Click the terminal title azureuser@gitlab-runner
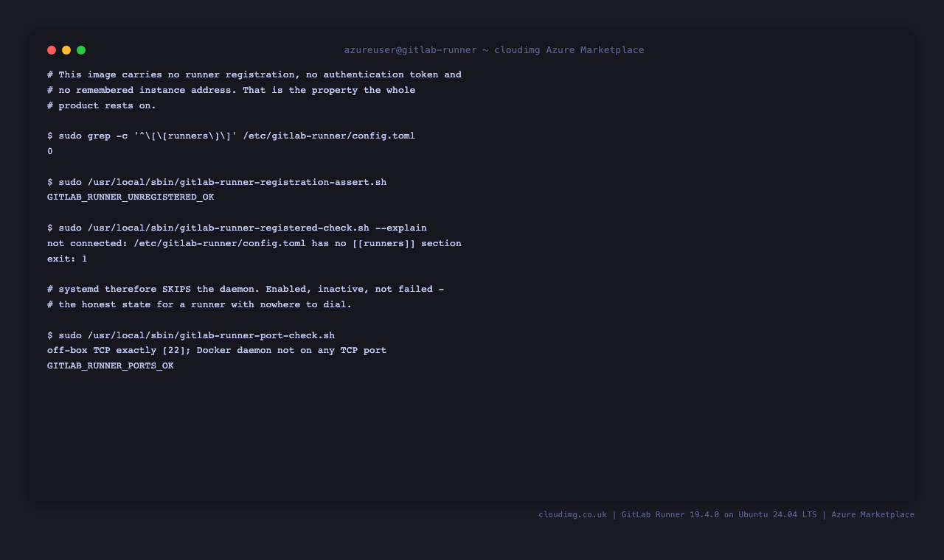Image resolution: width=944 pixels, height=560 pixels. tap(494, 50)
